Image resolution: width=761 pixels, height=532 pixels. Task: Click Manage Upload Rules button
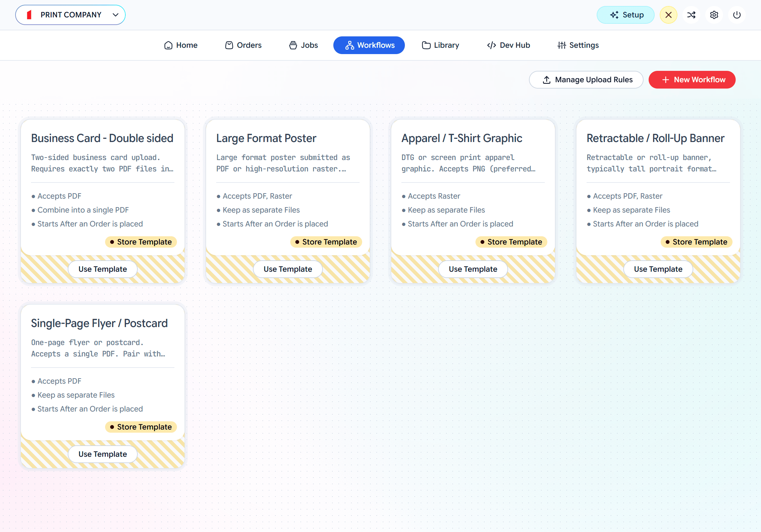pyautogui.click(x=586, y=80)
